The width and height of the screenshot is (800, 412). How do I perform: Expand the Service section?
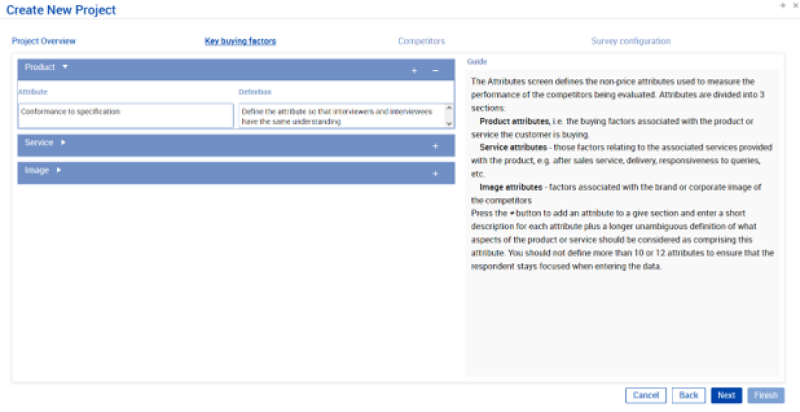pos(63,143)
